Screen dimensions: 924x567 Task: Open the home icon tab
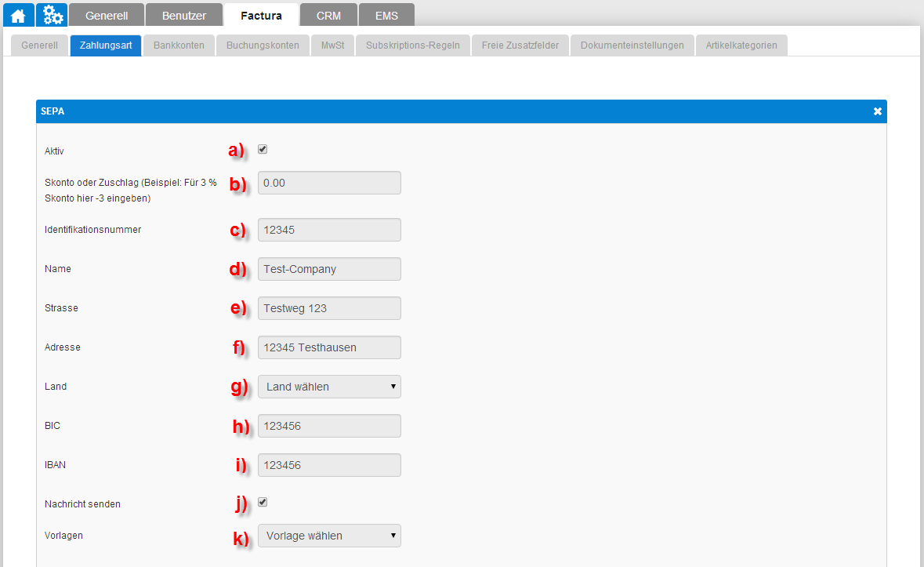click(18, 16)
